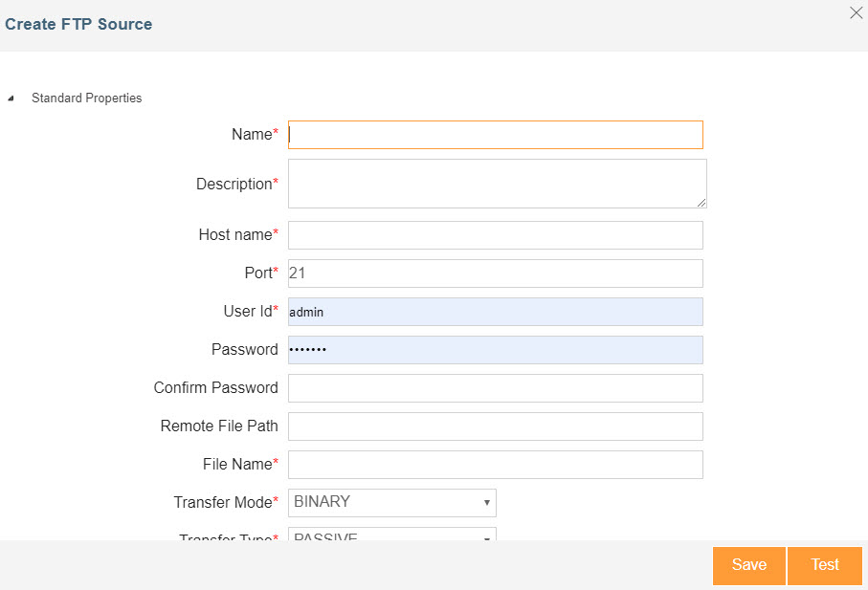Click the Remote File Path label text

click(x=218, y=426)
